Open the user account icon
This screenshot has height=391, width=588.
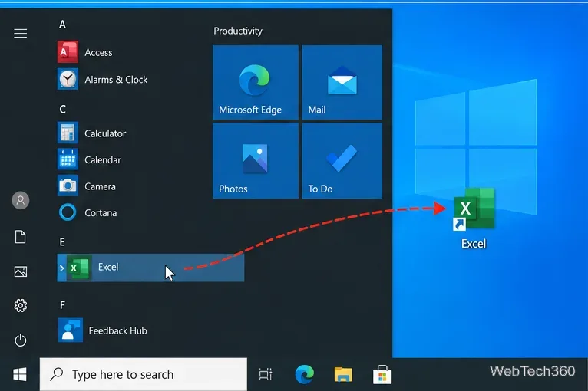[x=21, y=200]
